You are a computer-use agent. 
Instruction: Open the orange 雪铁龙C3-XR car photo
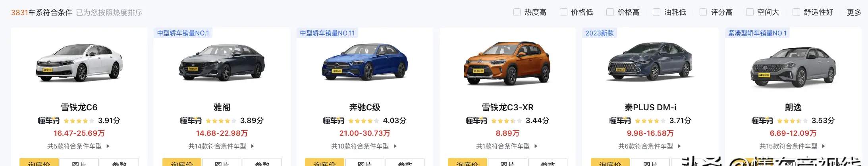tap(507, 64)
